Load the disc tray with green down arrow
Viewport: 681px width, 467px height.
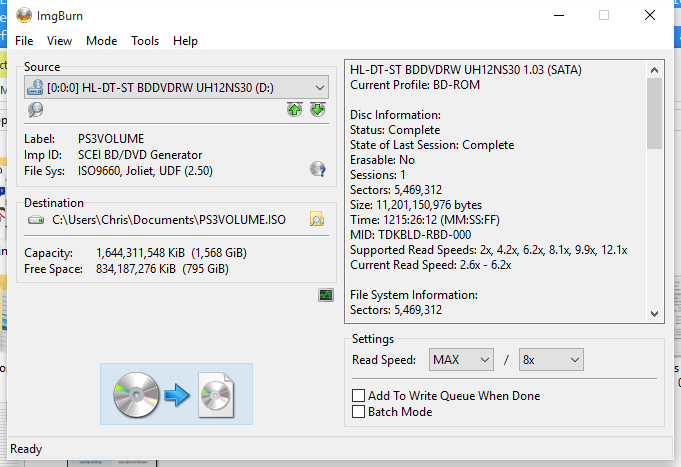pyautogui.click(x=317, y=109)
